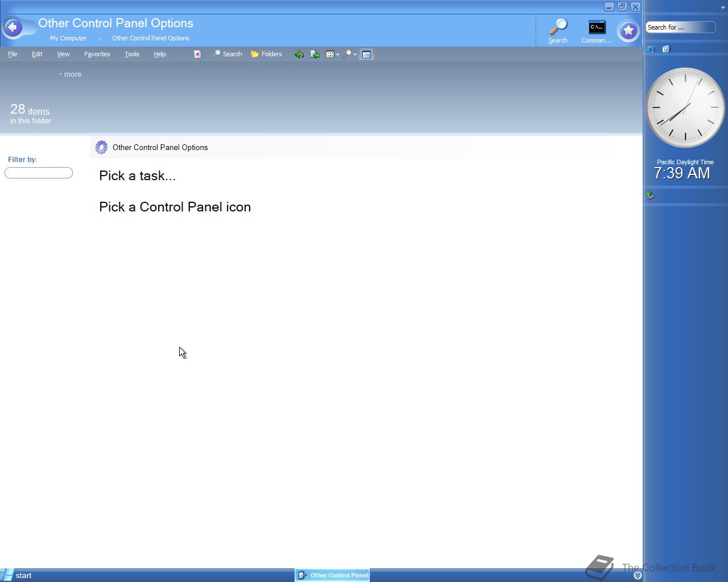This screenshot has height=582, width=728.
Task: Click 'Pick a task...' heading
Action: pyautogui.click(x=137, y=176)
